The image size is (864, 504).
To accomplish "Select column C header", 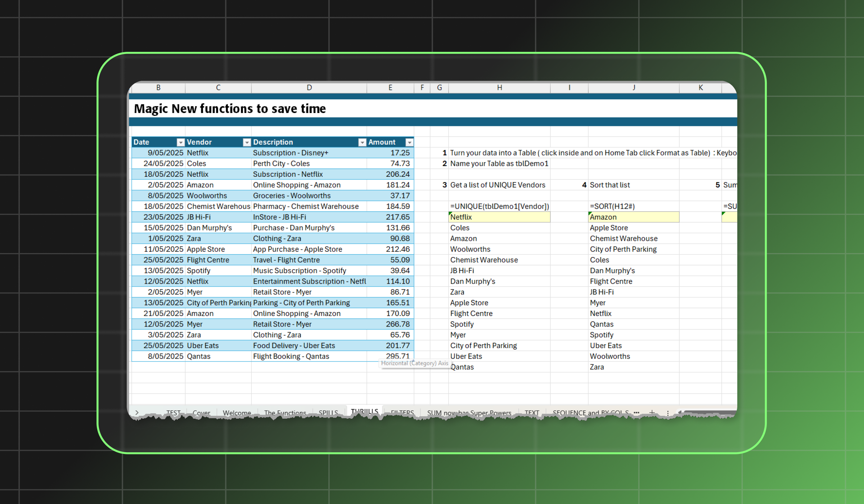I will click(218, 87).
